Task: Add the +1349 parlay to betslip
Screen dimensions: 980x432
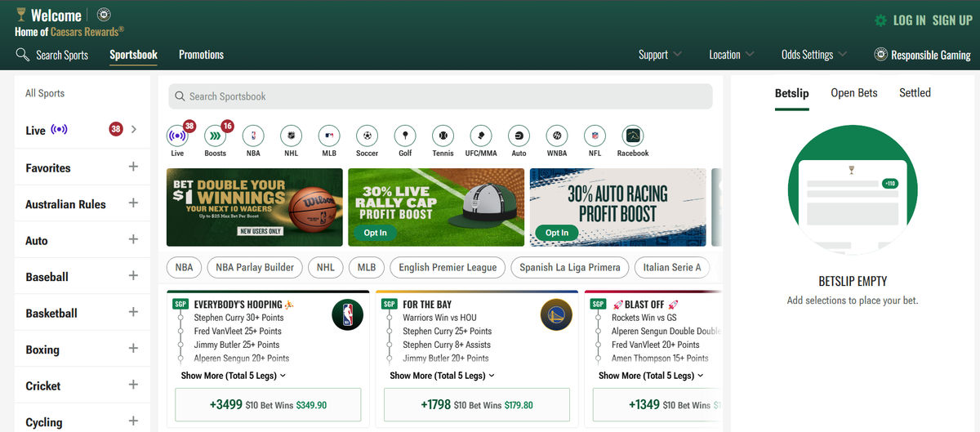Action: coord(657,404)
